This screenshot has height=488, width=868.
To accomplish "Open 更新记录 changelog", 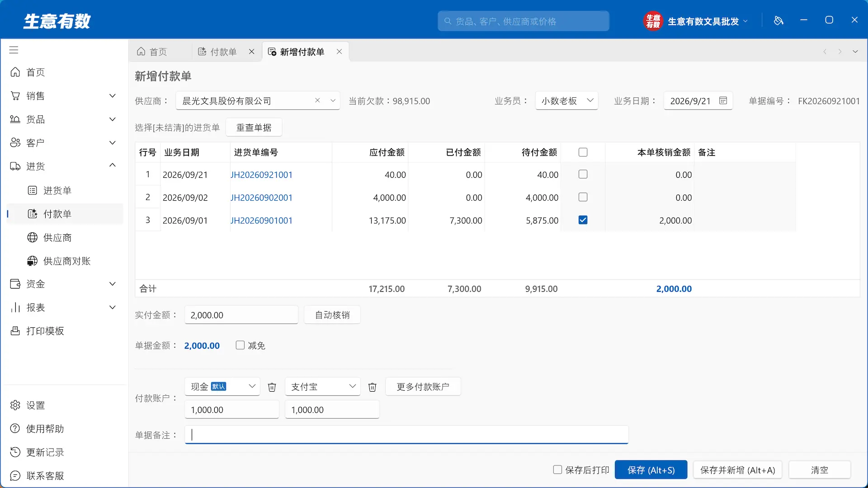I will pos(63,452).
